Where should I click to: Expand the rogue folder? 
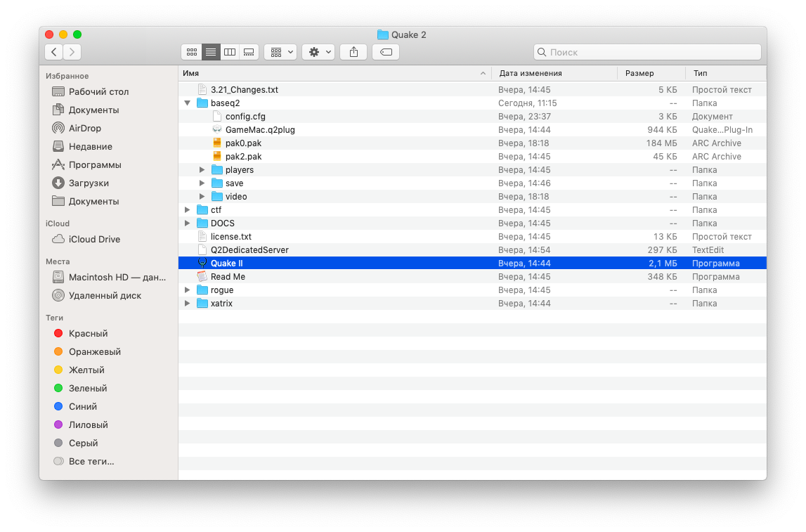click(188, 290)
